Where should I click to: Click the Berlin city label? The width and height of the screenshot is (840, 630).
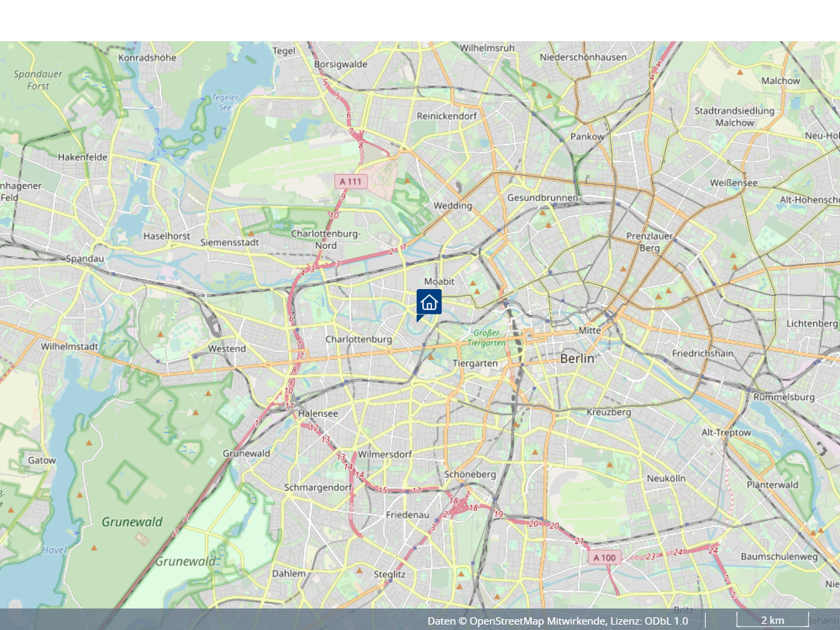point(577,359)
